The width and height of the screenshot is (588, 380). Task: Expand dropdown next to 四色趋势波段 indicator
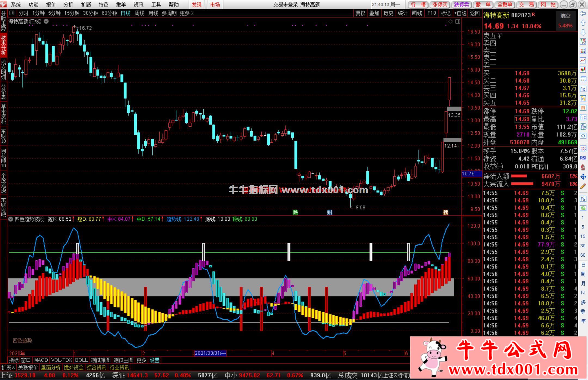click(10, 219)
